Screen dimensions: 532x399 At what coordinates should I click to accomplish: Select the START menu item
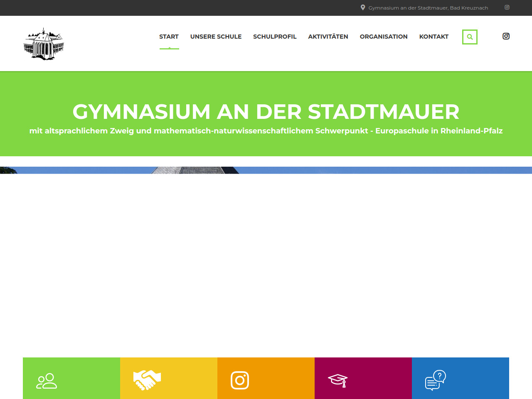[169, 37]
